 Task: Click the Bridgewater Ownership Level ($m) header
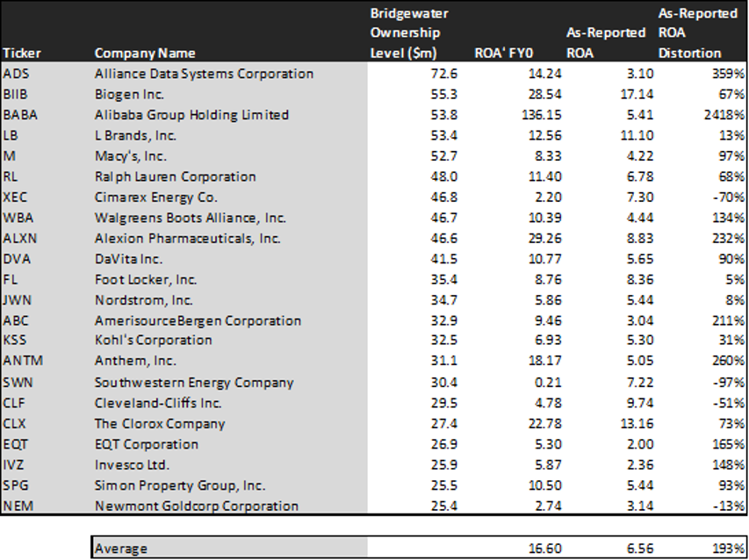[409, 33]
